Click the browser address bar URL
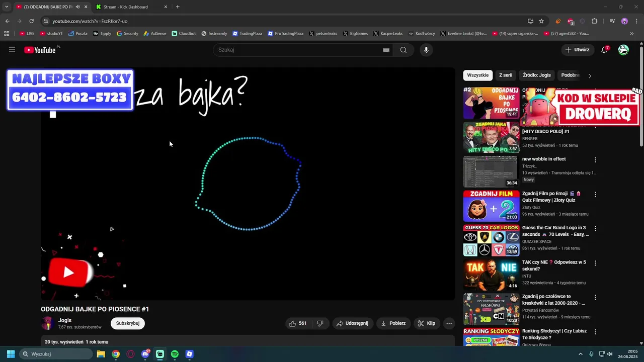Image resolution: width=644 pixels, height=362 pixels. [x=90, y=21]
